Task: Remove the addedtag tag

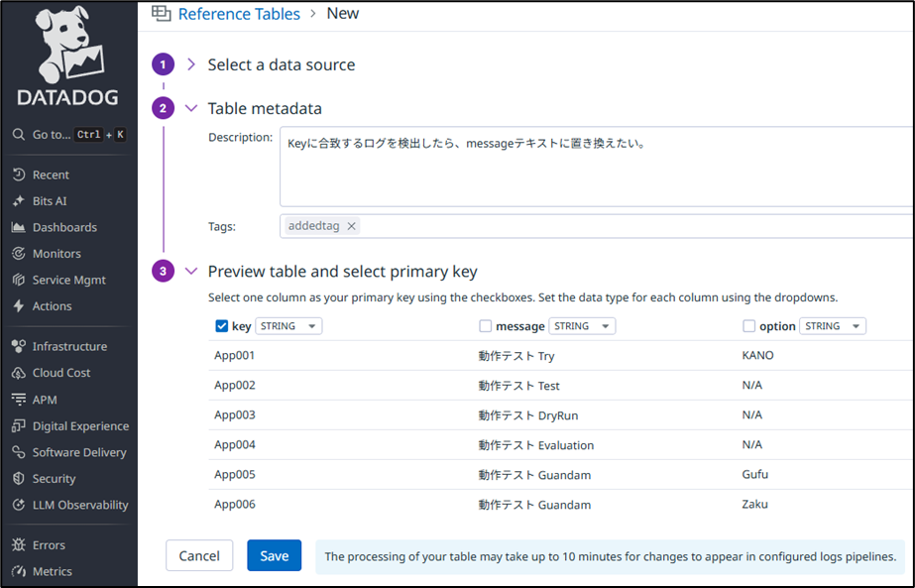Action: coord(351,226)
